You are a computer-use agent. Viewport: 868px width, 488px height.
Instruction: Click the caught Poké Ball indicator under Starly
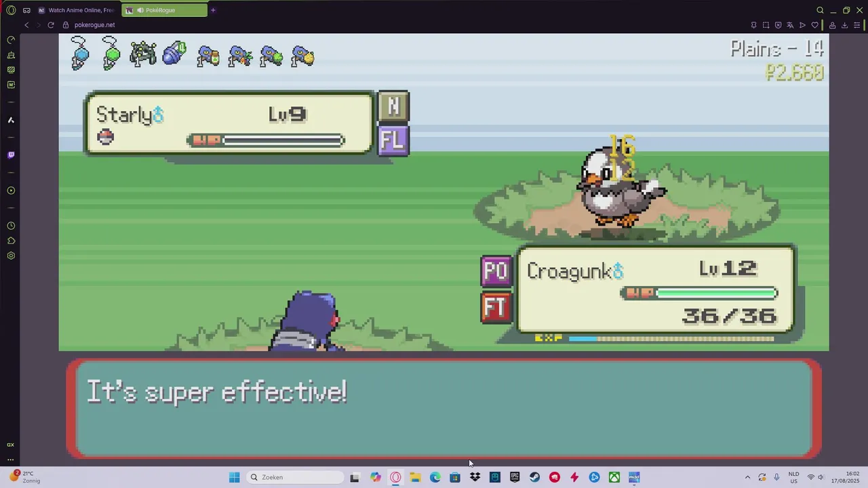coord(105,138)
